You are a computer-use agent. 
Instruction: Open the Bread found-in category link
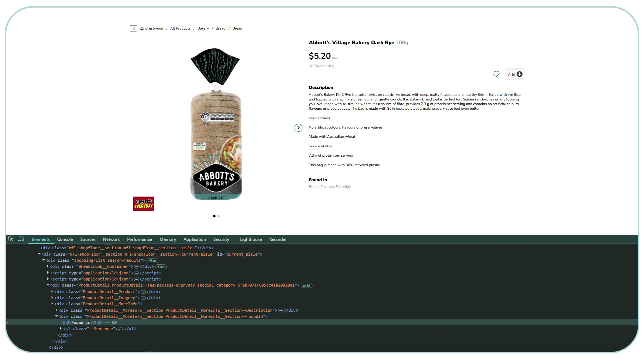[x=313, y=187]
